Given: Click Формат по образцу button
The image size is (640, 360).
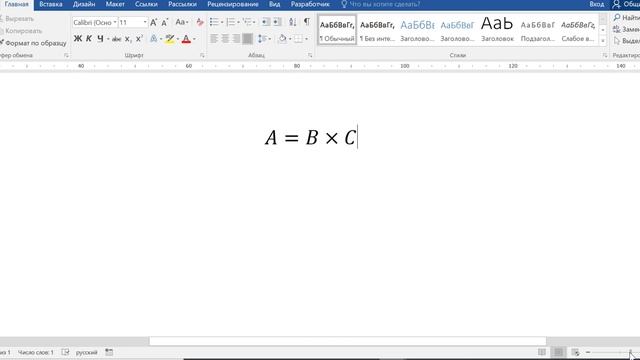Looking at the screenshot, I should tap(33, 43).
